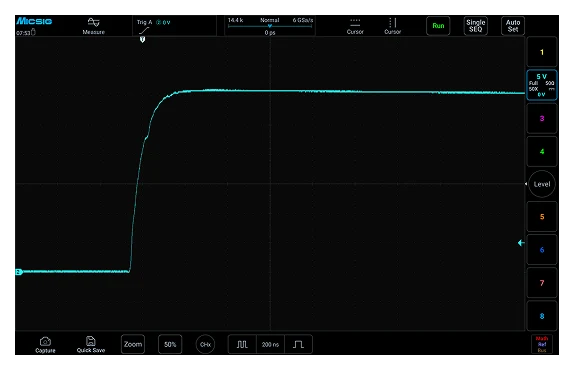The height and width of the screenshot is (370, 574).
Task: Click the Single SEQ button
Action: click(476, 26)
